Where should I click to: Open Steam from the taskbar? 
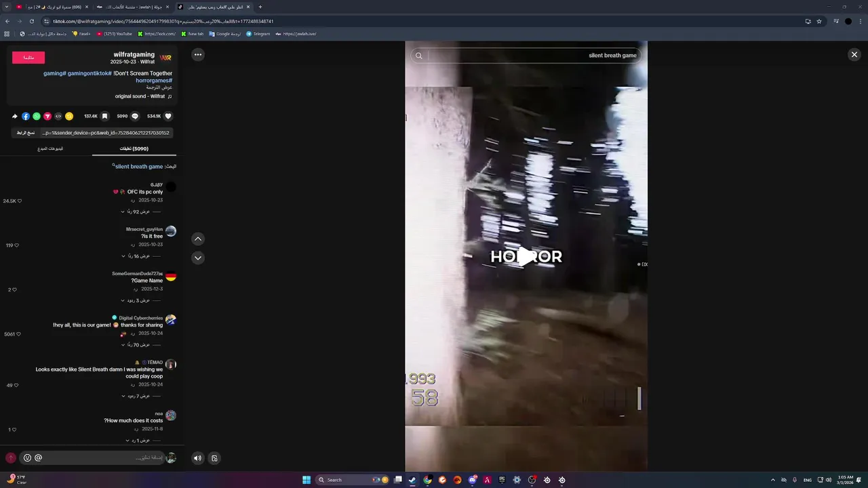[412, 480]
